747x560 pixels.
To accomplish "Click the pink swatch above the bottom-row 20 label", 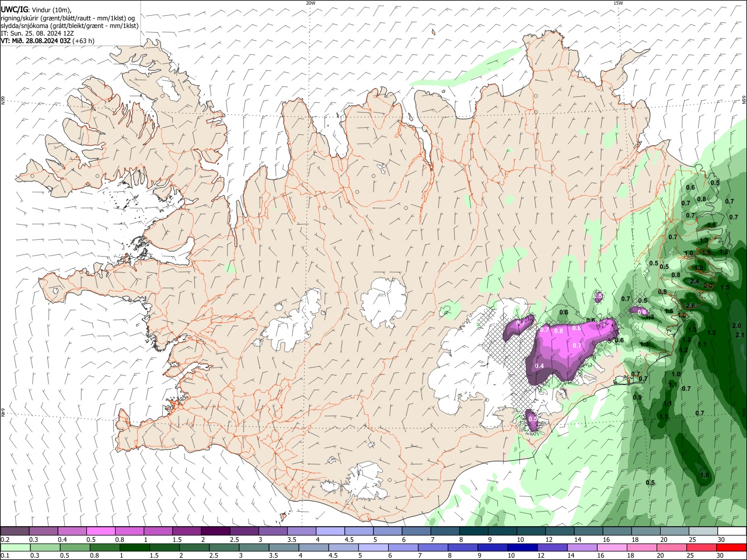I will click(671, 548).
